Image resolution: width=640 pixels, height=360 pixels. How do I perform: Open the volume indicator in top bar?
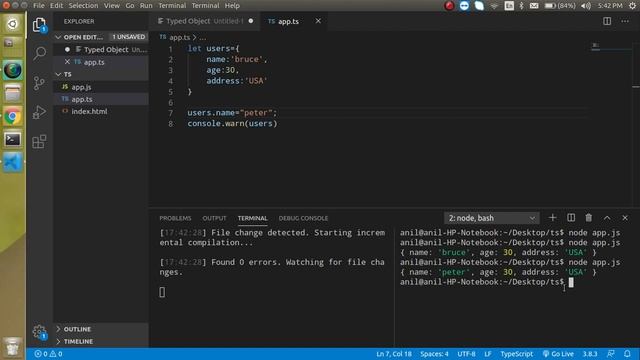(586, 6)
